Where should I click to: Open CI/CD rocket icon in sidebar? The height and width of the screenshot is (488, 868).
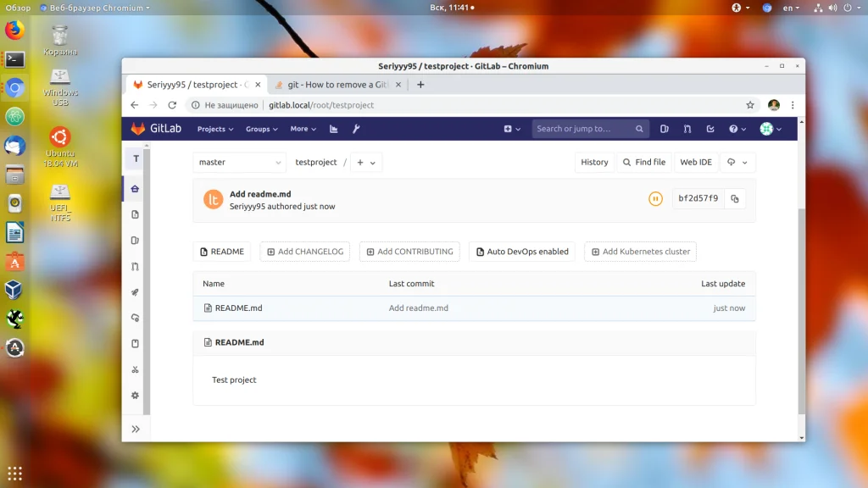135,292
